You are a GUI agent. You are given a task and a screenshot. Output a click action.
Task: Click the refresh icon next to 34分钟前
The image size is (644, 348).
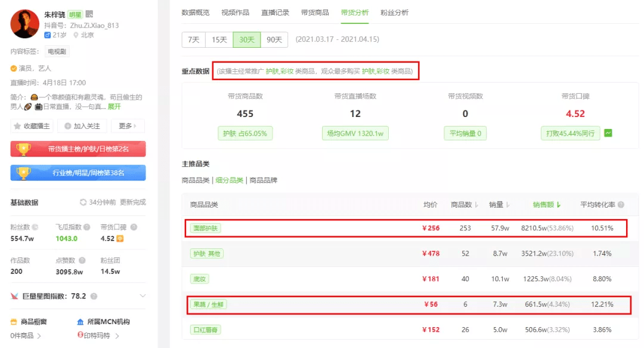[83, 202]
